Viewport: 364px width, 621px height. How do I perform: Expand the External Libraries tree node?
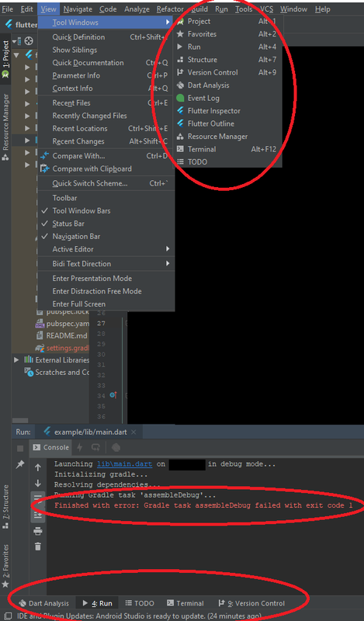(x=16, y=360)
